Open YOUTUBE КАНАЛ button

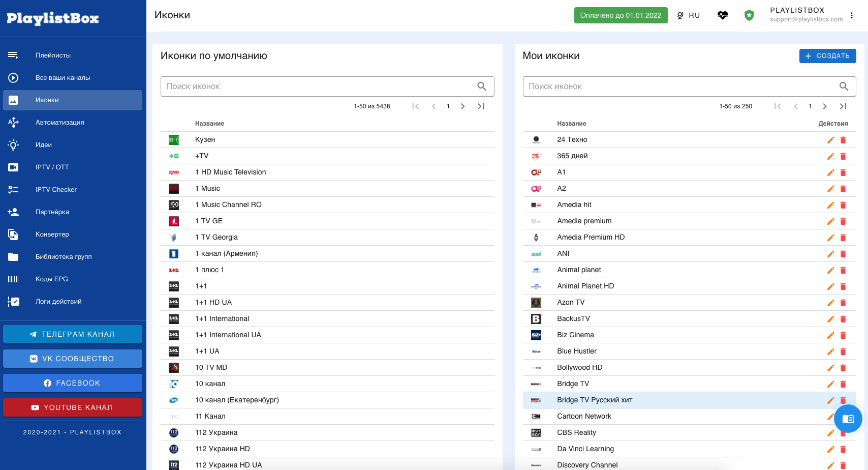pos(73,407)
